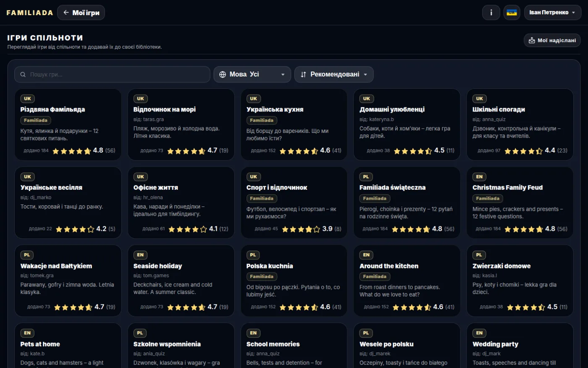This screenshot has height=368, width=588.
Task: Click author text від: taras.gra
Action: 149,119
